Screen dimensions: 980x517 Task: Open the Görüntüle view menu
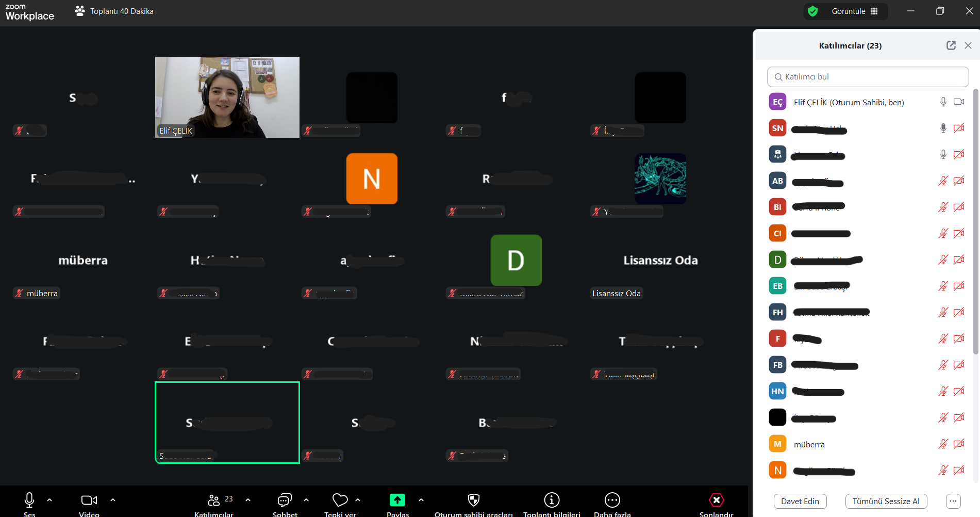[854, 11]
